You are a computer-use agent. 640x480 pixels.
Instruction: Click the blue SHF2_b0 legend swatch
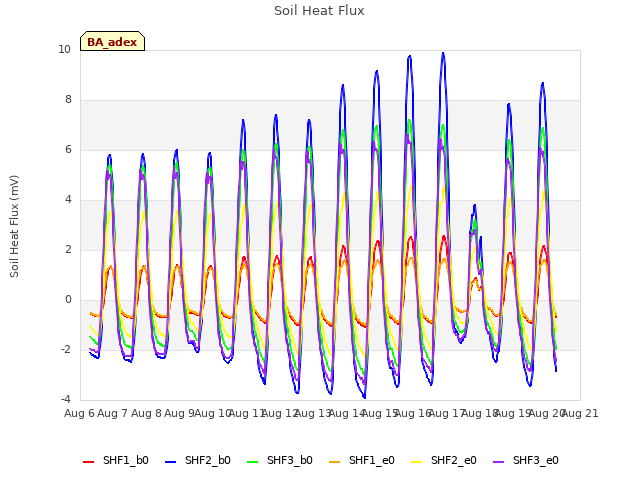tap(171, 462)
